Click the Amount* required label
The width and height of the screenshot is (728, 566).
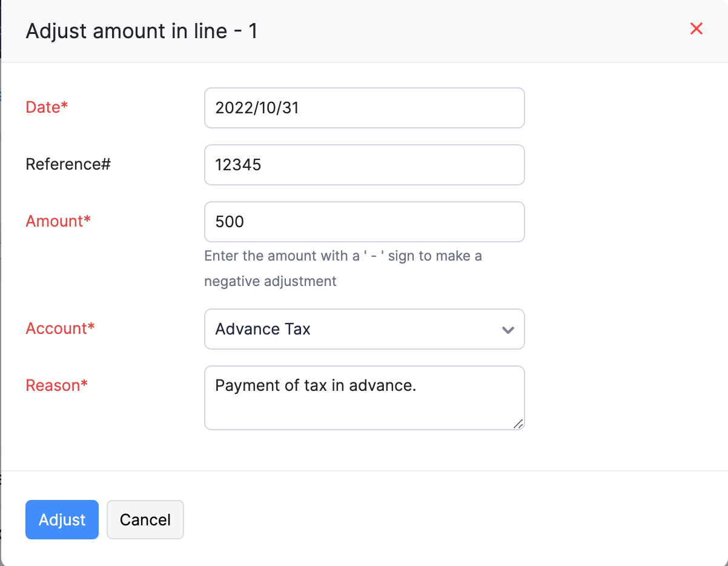[x=58, y=221]
